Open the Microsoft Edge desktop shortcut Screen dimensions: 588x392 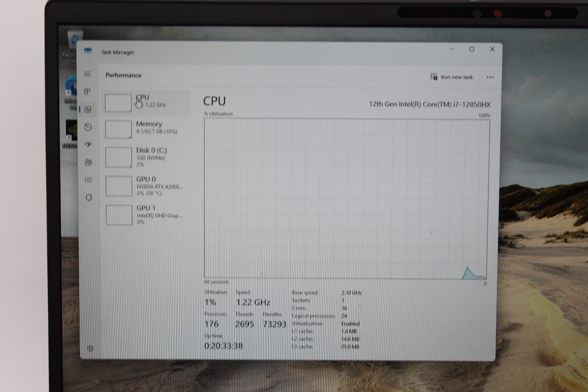[x=71, y=92]
